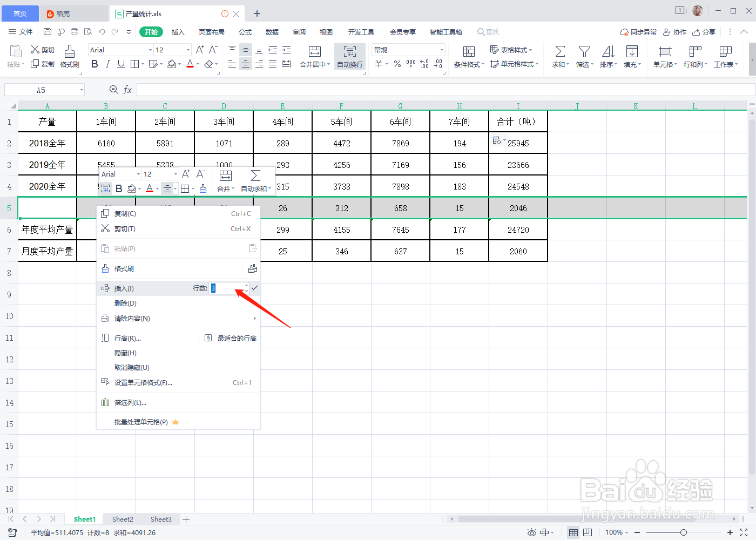Viewport: 756px width, 540px height.
Task: Choose Format Cells (设置单元格格式) menu item
Action: click(178, 382)
